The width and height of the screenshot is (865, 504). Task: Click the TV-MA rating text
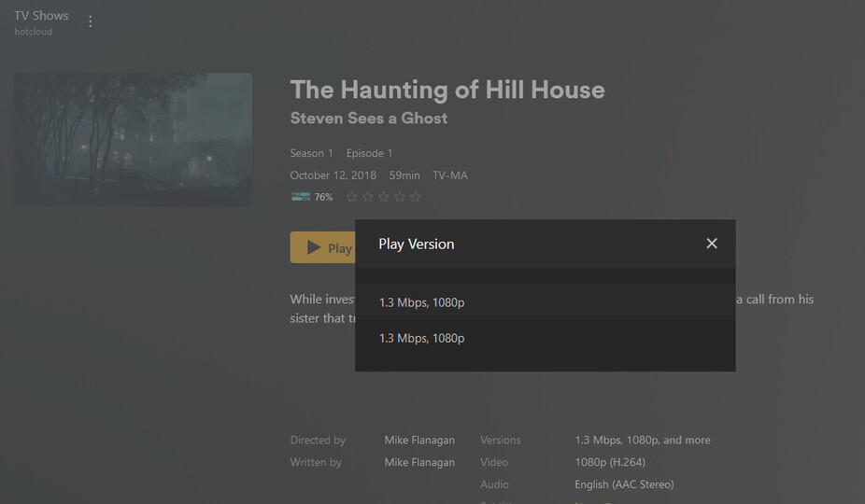(450, 175)
